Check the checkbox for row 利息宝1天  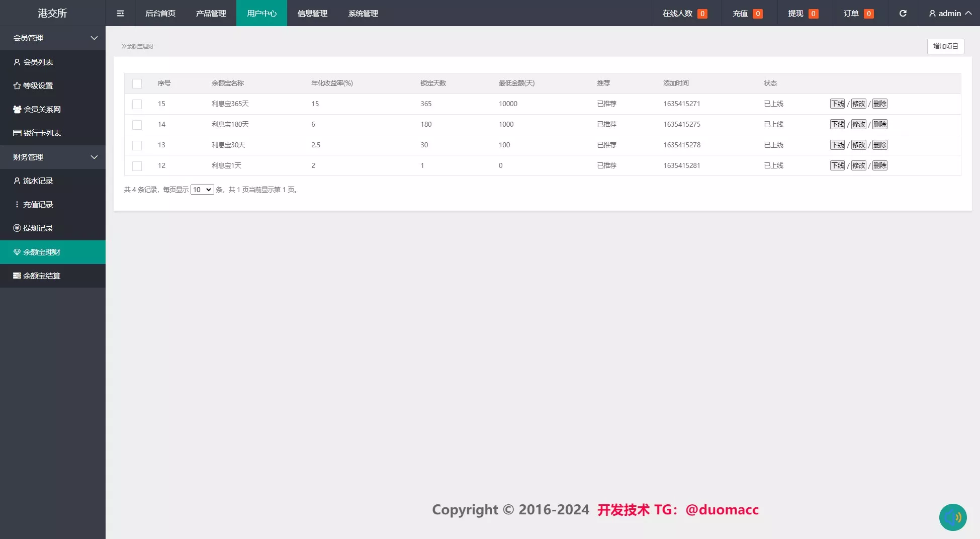click(x=137, y=166)
